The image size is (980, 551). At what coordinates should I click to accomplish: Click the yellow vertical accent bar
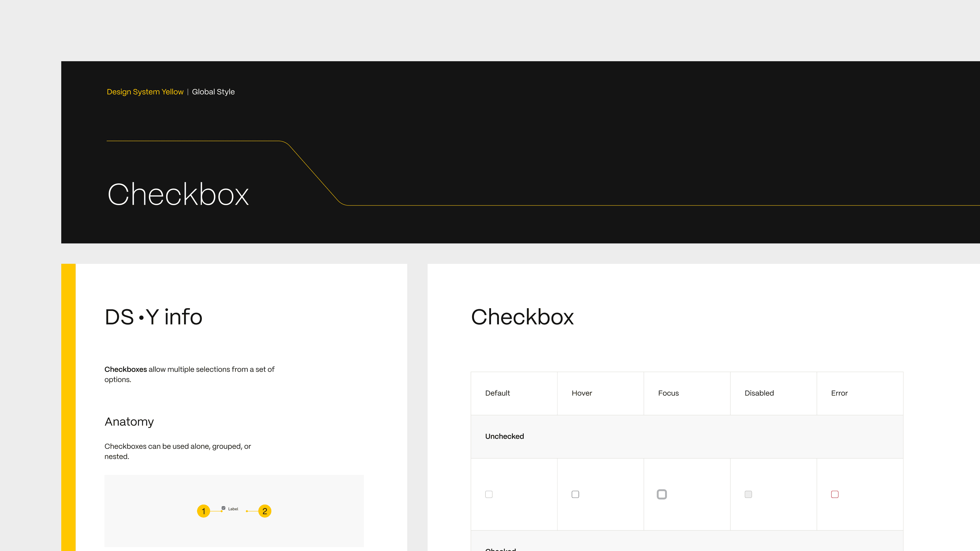point(68,407)
